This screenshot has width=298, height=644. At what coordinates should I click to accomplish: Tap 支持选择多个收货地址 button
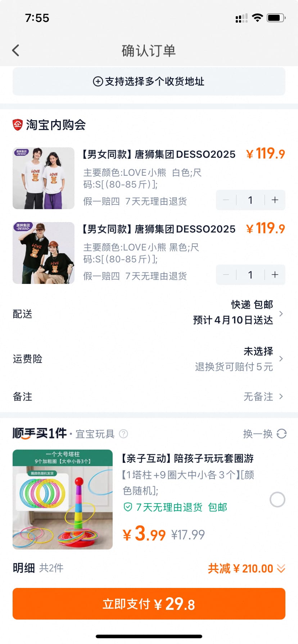pyautogui.click(x=149, y=82)
